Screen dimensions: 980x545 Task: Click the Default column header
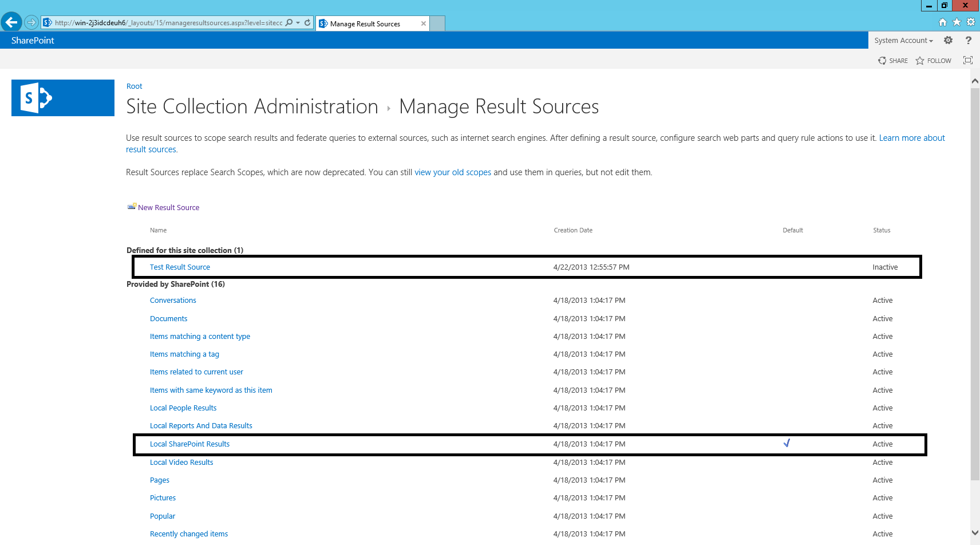coord(793,230)
